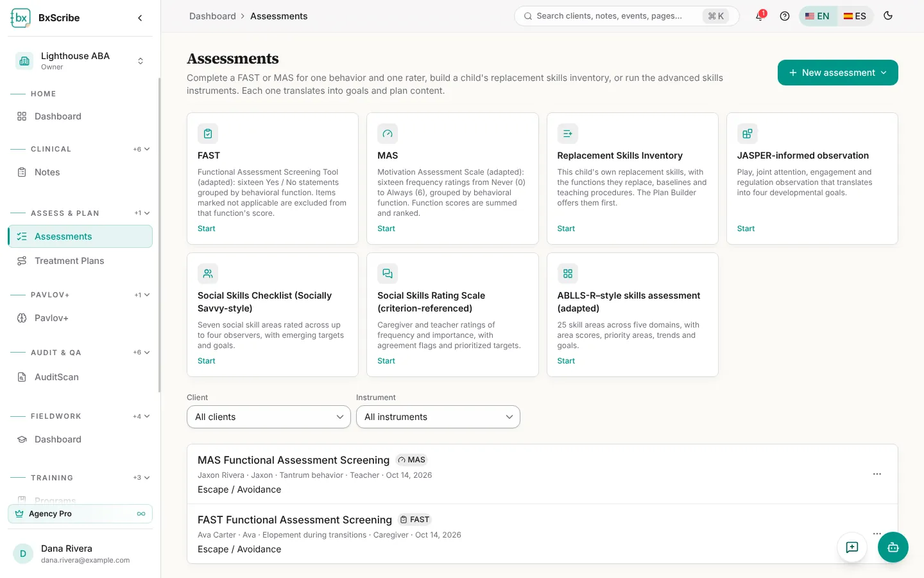The image size is (924, 578).
Task: Open the Dana Rivera user profile
Action: 80,554
